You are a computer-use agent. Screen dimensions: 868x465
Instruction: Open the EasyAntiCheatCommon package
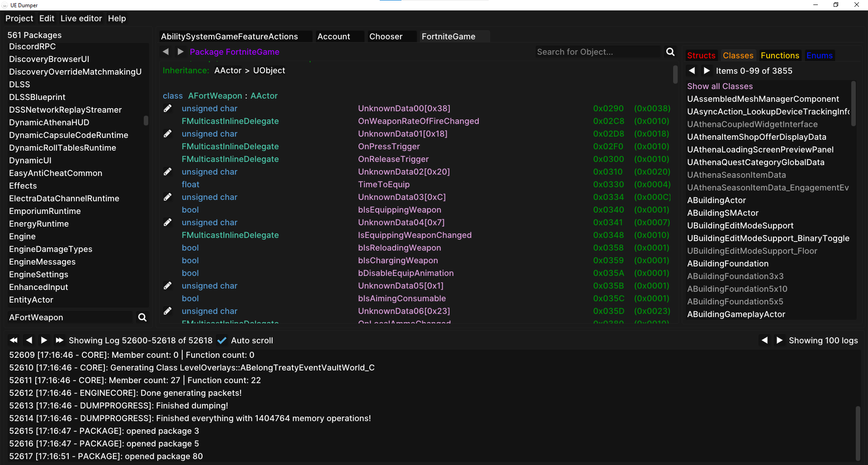tap(56, 173)
